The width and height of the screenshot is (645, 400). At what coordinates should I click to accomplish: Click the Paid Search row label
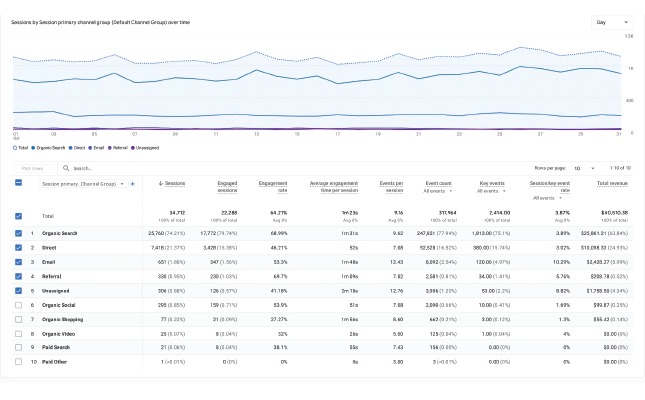56,347
